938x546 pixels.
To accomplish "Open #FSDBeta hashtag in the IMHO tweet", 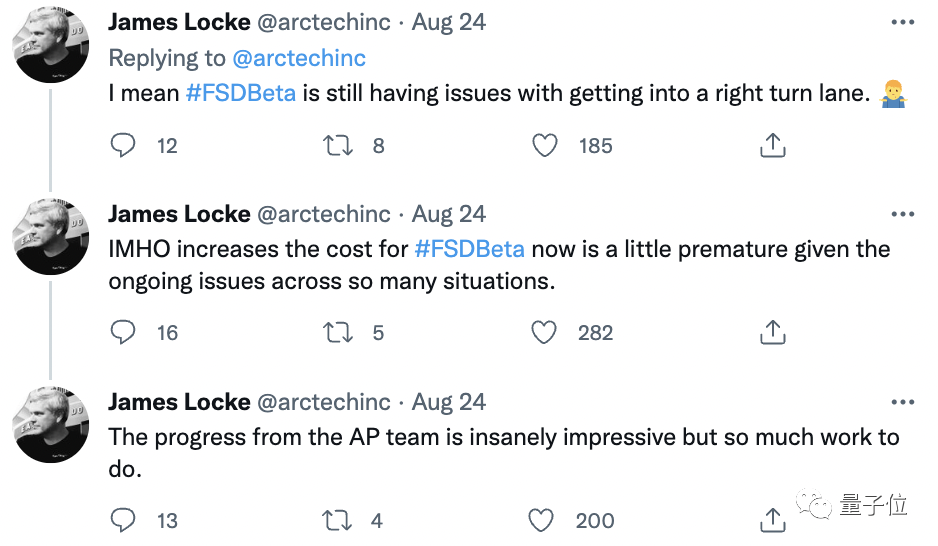I will pos(469,249).
